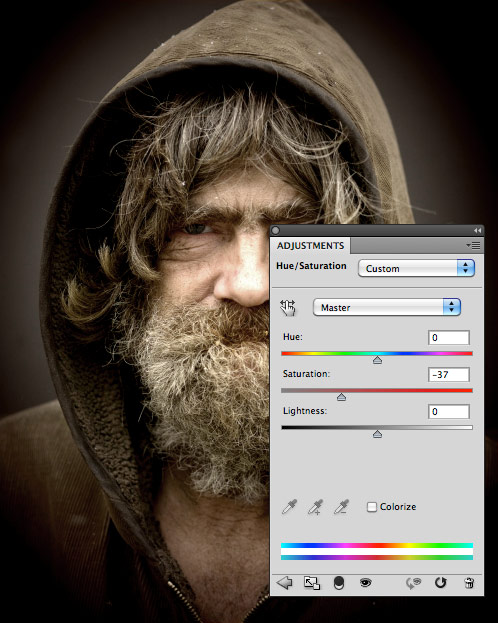Collapse the panel with double arrows
This screenshot has height=623, width=498.
(477, 230)
